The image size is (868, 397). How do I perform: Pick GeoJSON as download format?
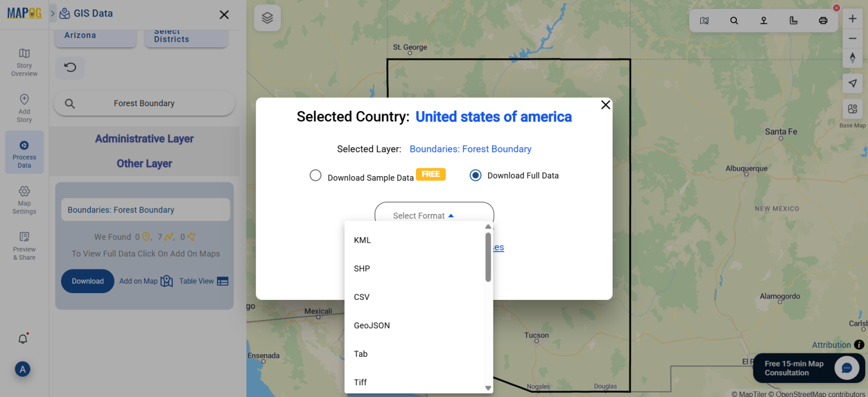[371, 325]
